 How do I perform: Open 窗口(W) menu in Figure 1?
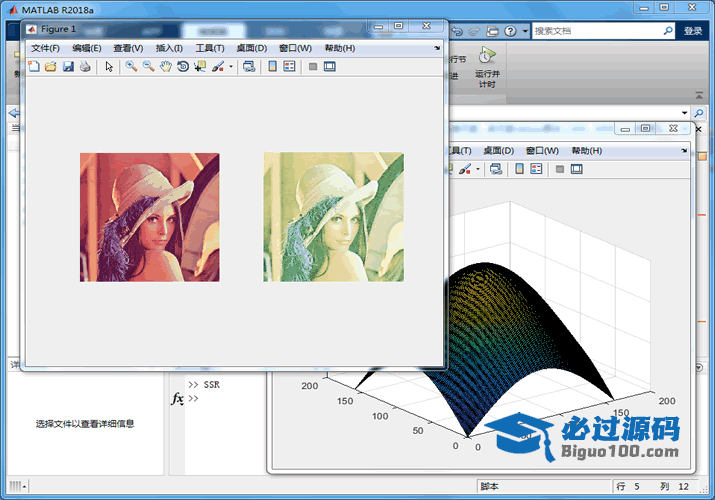pyautogui.click(x=295, y=48)
